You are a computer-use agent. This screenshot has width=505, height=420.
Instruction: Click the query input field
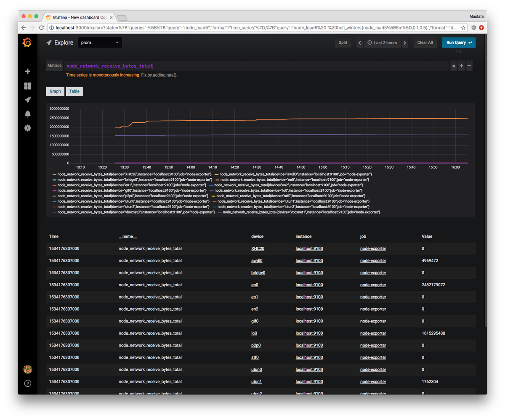pyautogui.click(x=256, y=66)
